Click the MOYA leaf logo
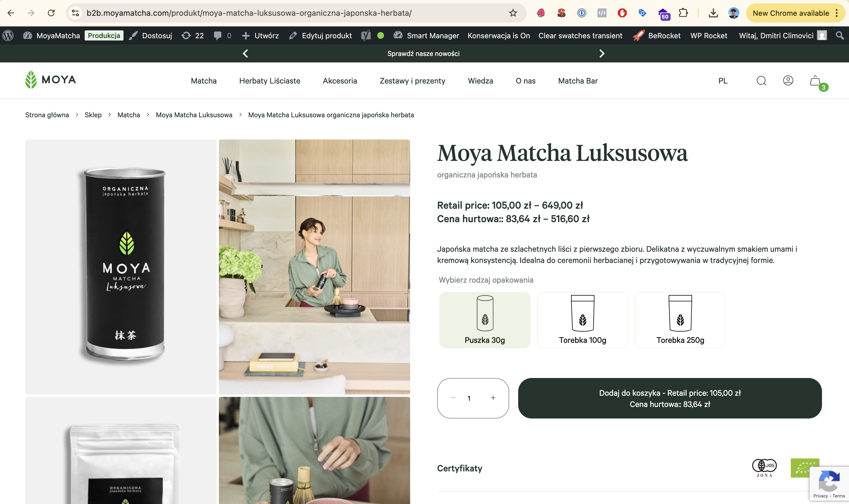Image resolution: width=849 pixels, height=504 pixels. 51,80
